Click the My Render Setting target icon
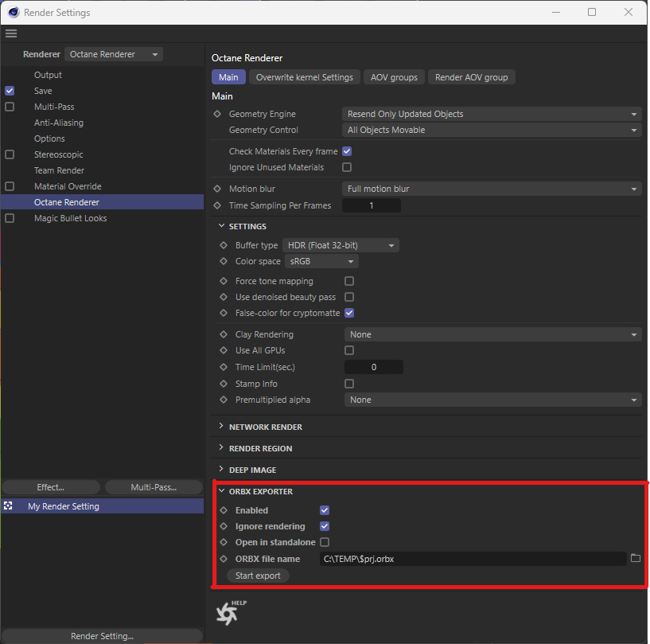Screen dimensions: 650x644 8,506
